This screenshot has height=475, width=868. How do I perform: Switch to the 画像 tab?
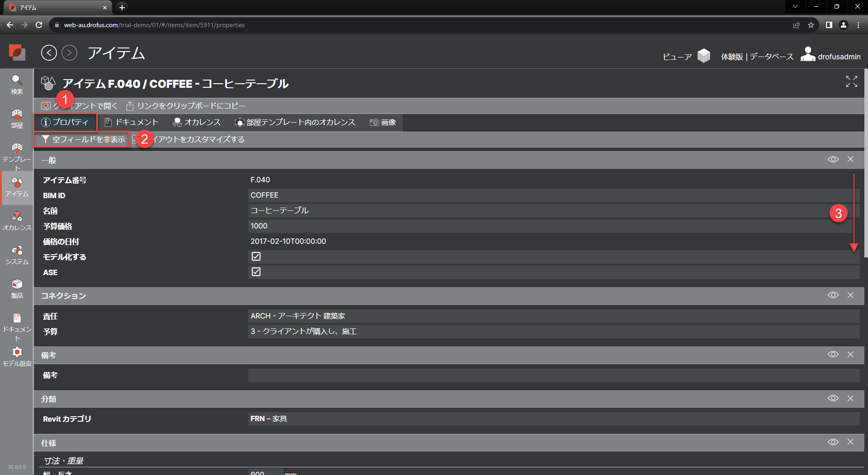tap(383, 122)
